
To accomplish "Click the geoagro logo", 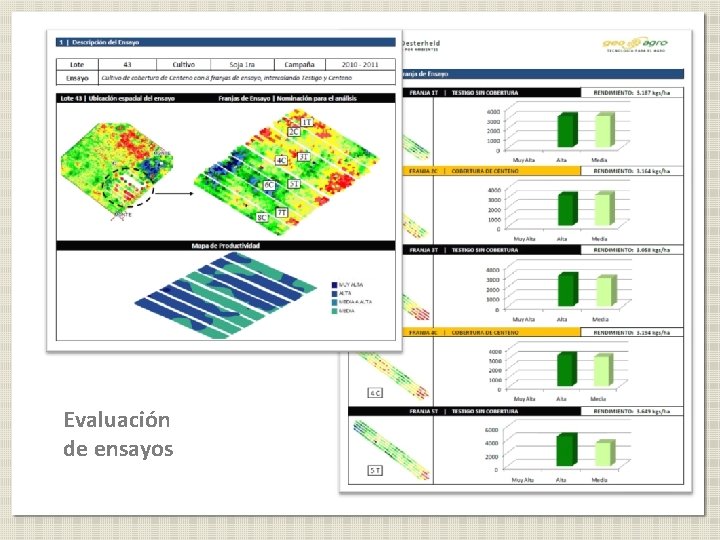I will 635,45.
